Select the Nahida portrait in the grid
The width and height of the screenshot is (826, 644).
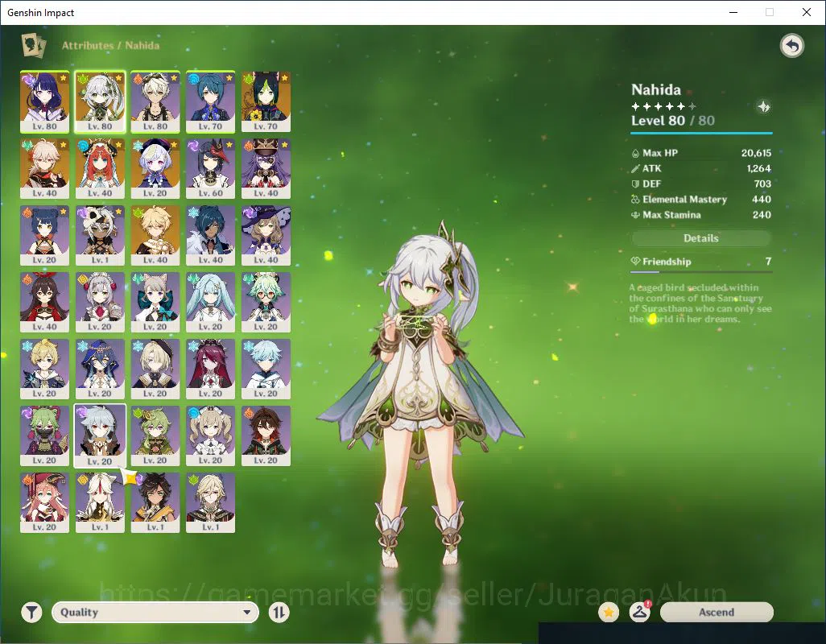coord(100,101)
